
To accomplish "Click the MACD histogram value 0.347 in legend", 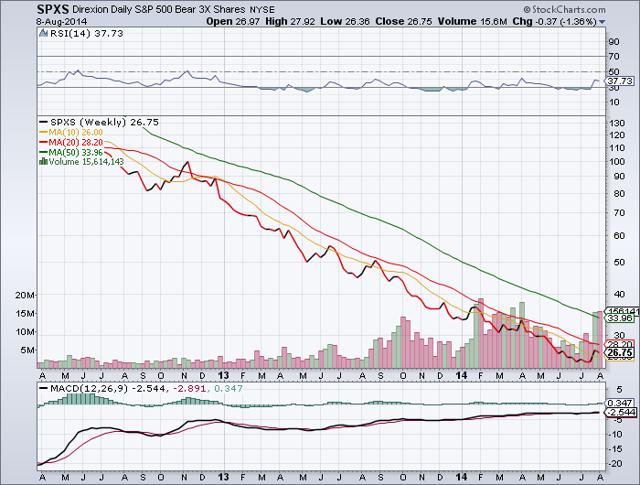I will pyautogui.click(x=228, y=388).
